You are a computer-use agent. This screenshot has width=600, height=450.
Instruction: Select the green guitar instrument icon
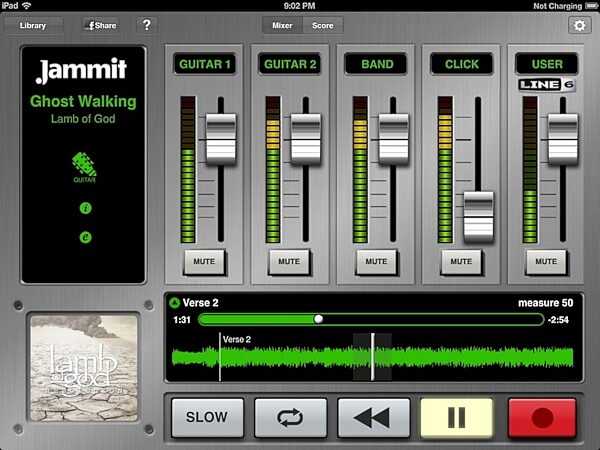click(85, 167)
